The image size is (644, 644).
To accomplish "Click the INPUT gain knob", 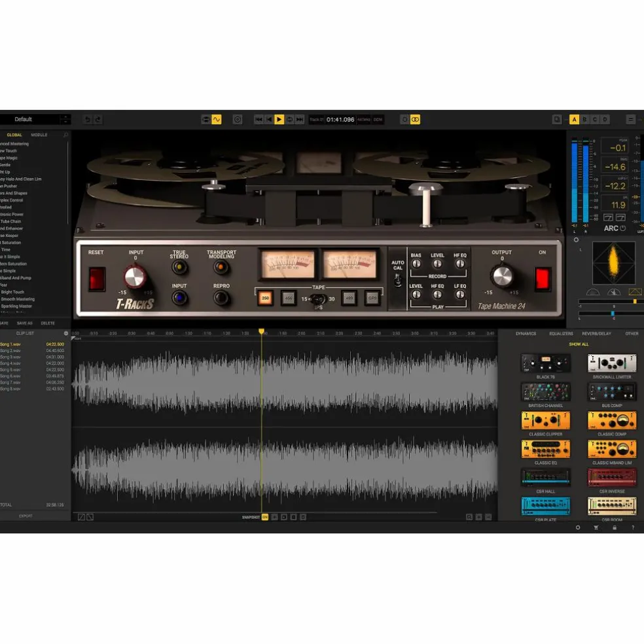I will [135, 277].
